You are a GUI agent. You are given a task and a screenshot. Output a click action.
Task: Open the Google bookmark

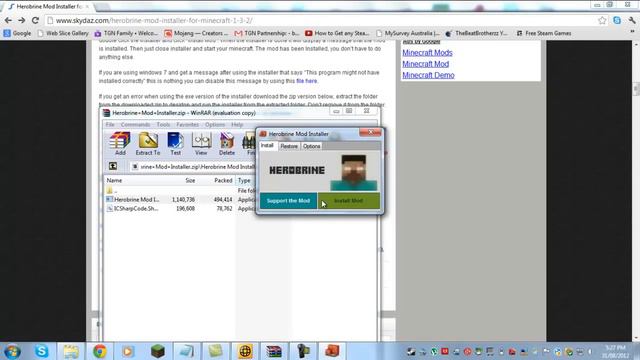tap(17, 33)
